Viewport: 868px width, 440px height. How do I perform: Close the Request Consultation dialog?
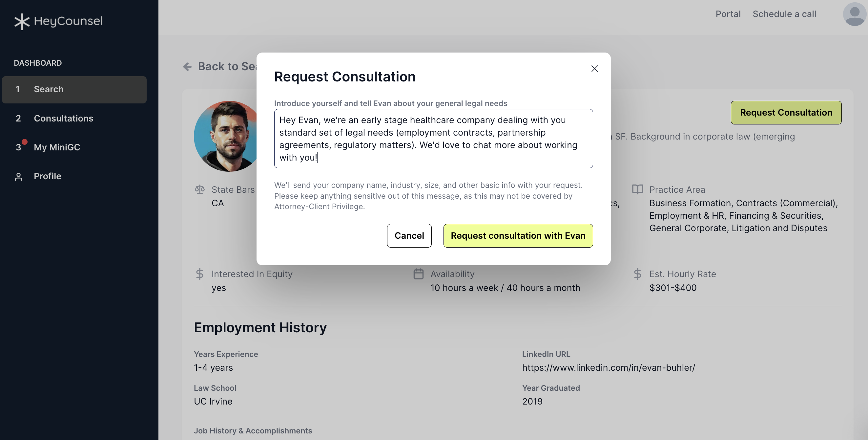coord(594,69)
